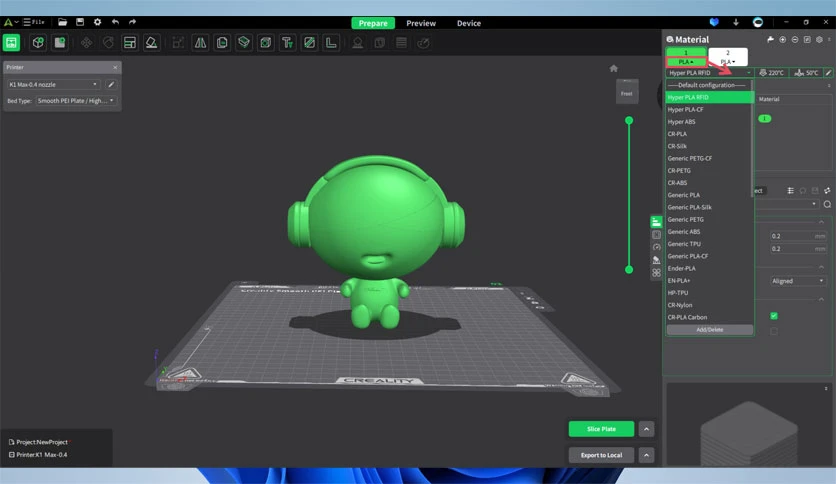Click add material plus icon
The width and height of the screenshot is (836, 484).
click(x=783, y=39)
